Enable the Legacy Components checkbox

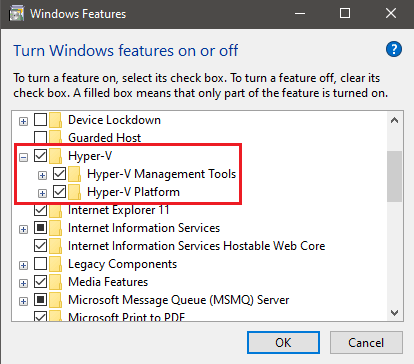point(41,264)
